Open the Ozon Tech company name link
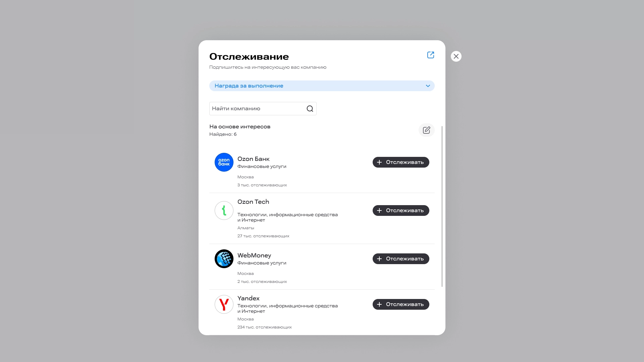This screenshot has height=362, width=644. point(253,202)
